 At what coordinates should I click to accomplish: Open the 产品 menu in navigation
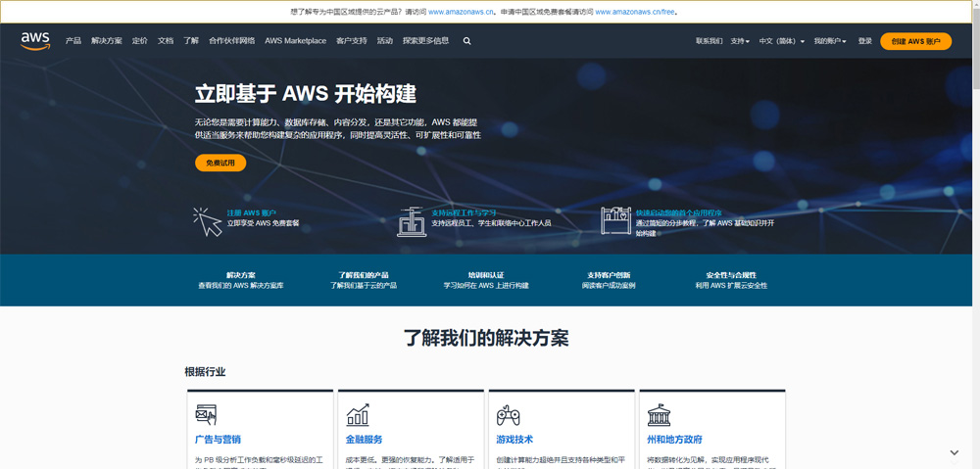click(x=73, y=41)
